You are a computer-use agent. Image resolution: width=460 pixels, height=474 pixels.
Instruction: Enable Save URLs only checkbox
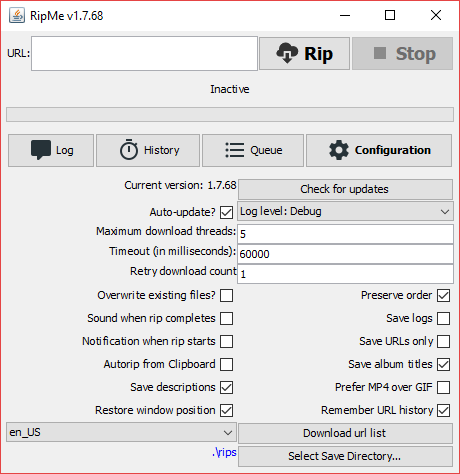(x=444, y=341)
